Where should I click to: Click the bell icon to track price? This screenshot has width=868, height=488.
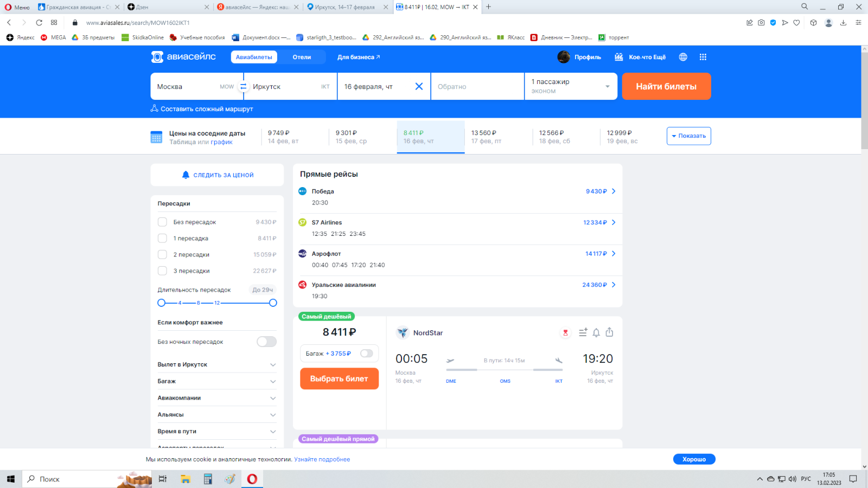[x=186, y=175]
